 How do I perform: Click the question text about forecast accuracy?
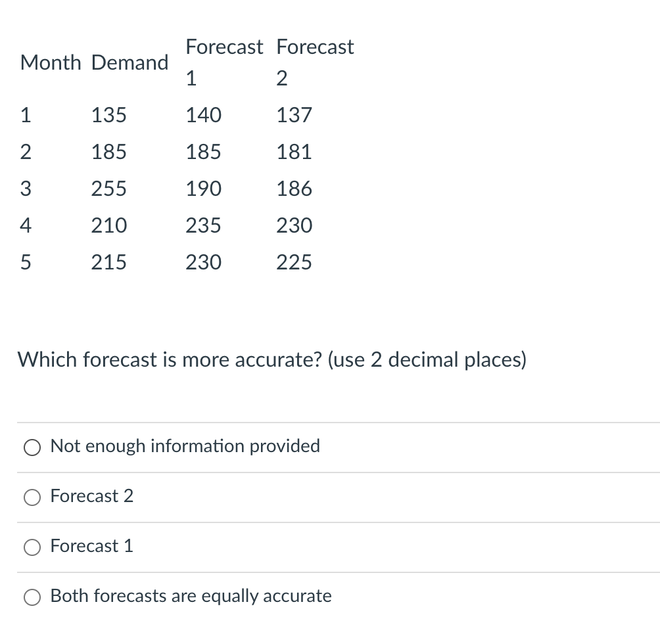[273, 359]
